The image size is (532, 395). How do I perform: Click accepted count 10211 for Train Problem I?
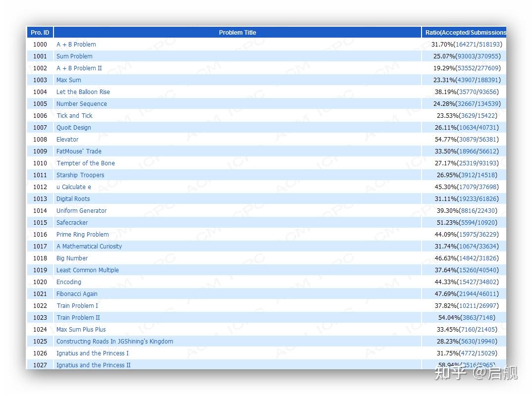coord(468,305)
